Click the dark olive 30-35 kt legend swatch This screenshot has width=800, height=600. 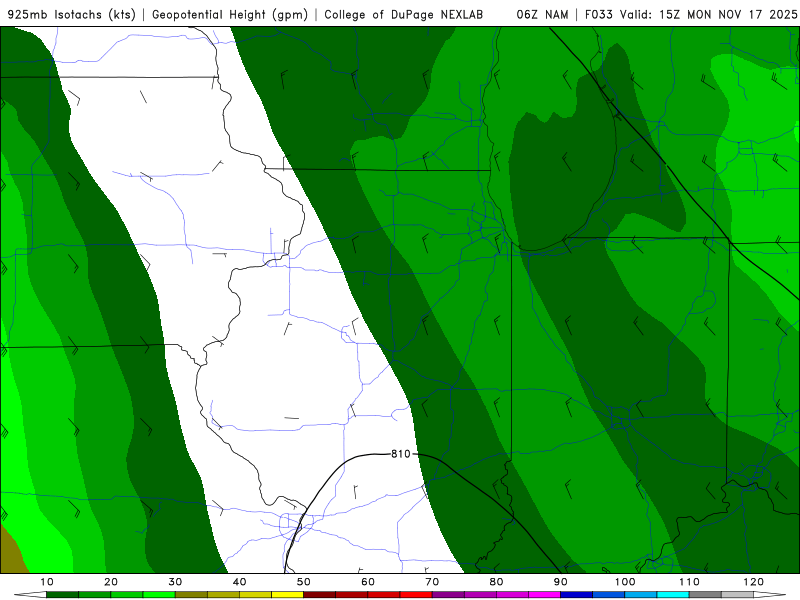(x=191, y=595)
